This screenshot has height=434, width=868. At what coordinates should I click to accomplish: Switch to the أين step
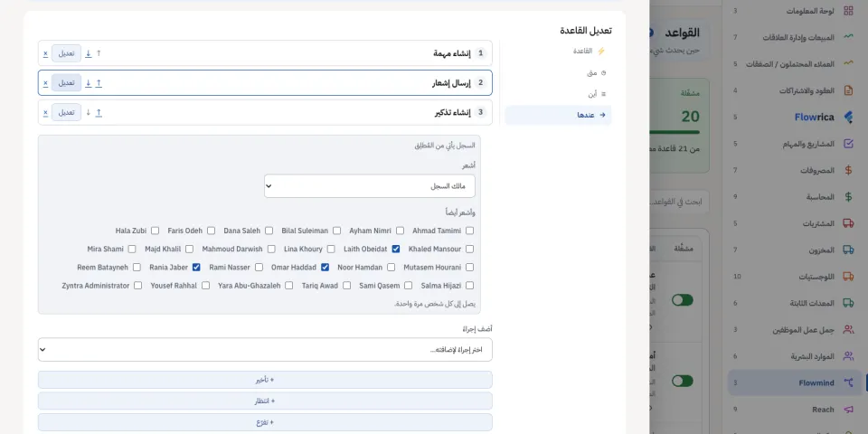pos(558,94)
